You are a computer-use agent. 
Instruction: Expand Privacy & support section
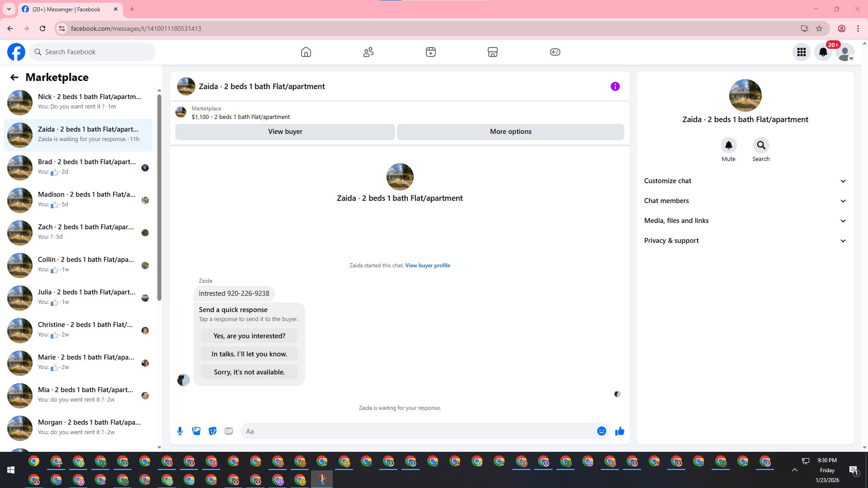(x=745, y=241)
